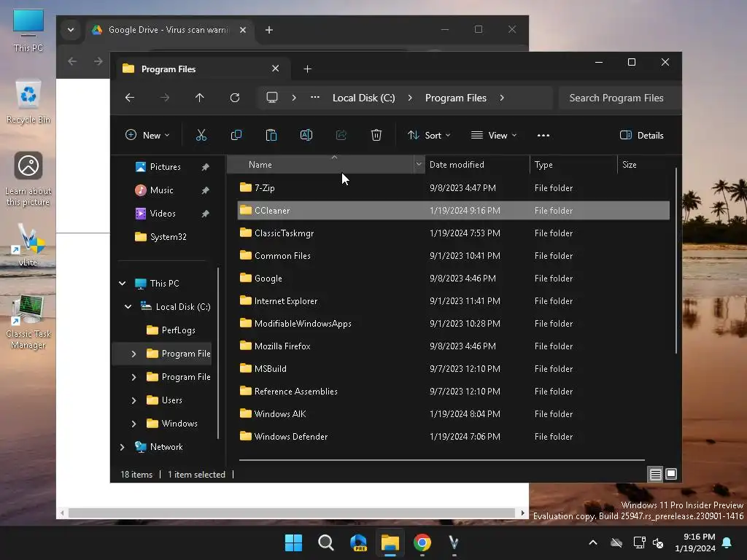Close Google Drive tab in Chrome
The width and height of the screenshot is (747, 560).
coord(242,29)
